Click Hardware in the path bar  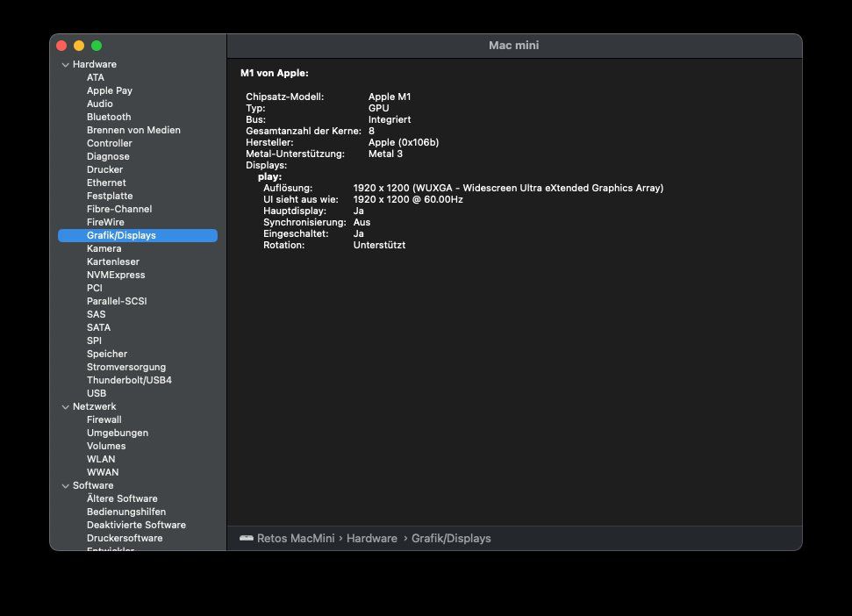click(372, 538)
